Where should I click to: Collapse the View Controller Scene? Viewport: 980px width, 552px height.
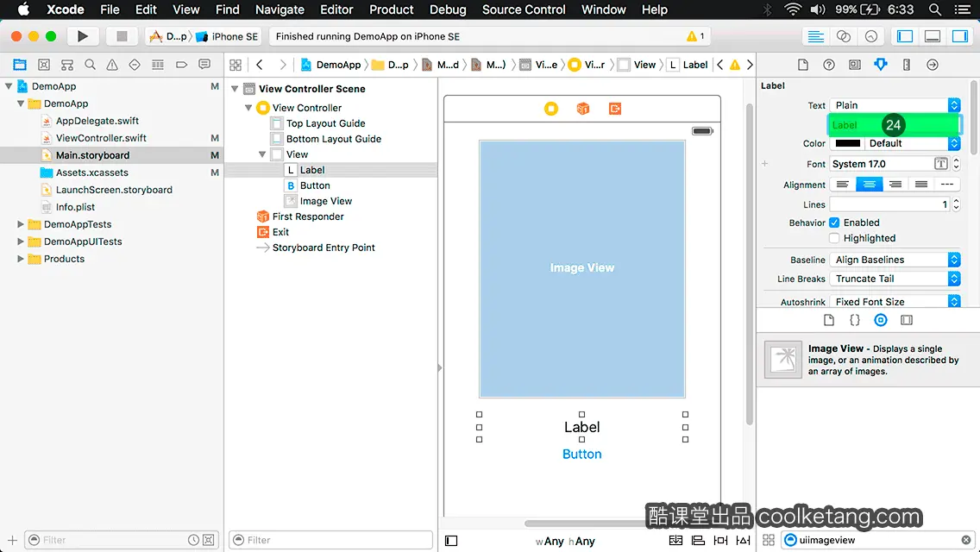click(235, 89)
